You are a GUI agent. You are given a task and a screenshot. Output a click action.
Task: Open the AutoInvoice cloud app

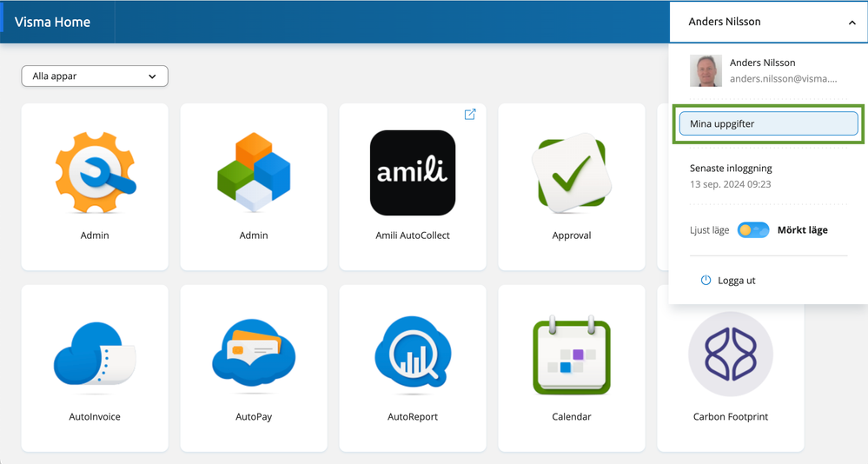pos(95,355)
